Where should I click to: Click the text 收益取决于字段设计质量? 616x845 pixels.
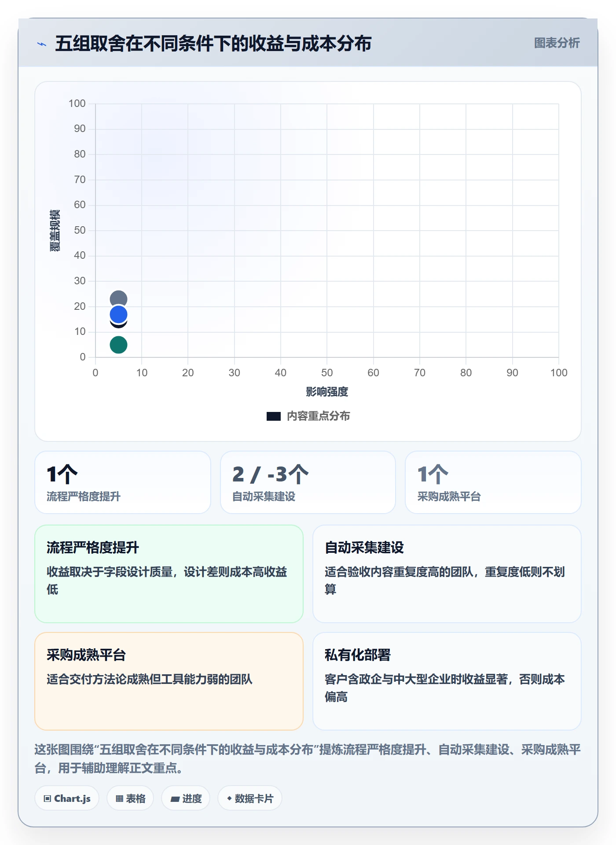click(110, 572)
